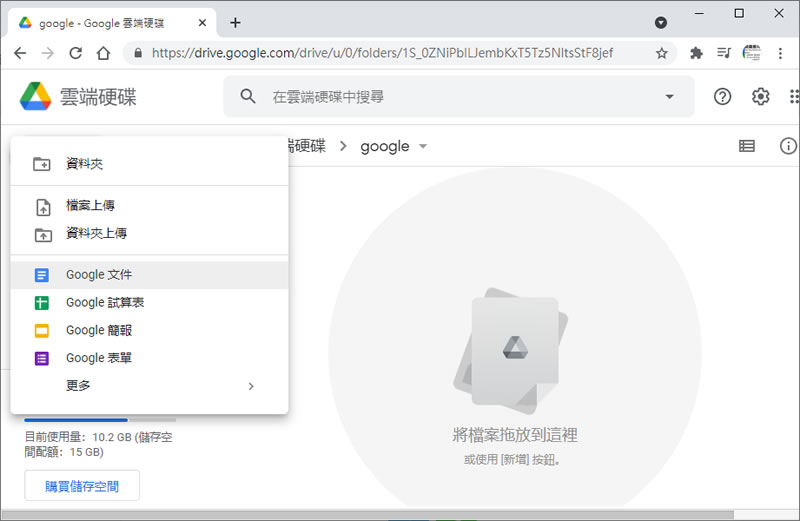
Task: Create a new Google 簡報 presentation
Action: 149,331
